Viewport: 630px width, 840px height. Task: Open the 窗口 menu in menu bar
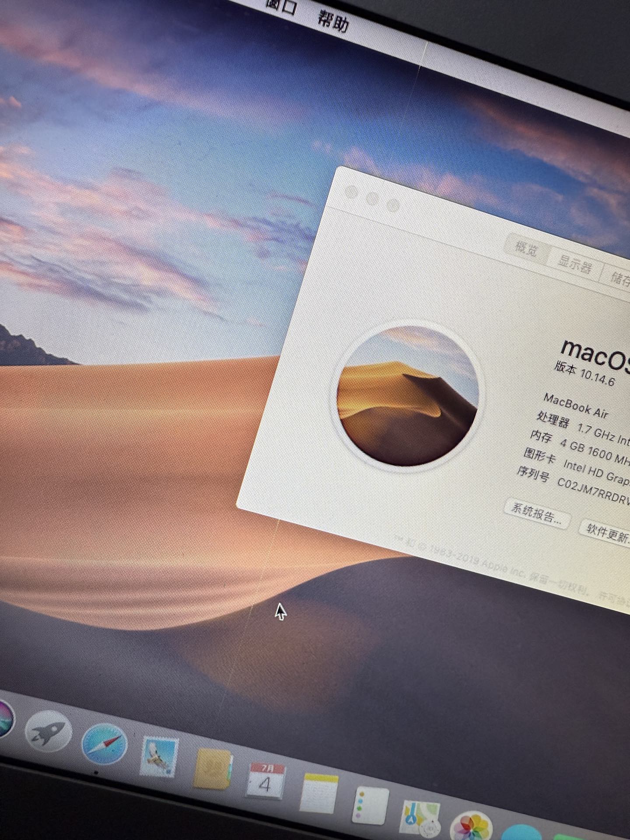(281, 7)
